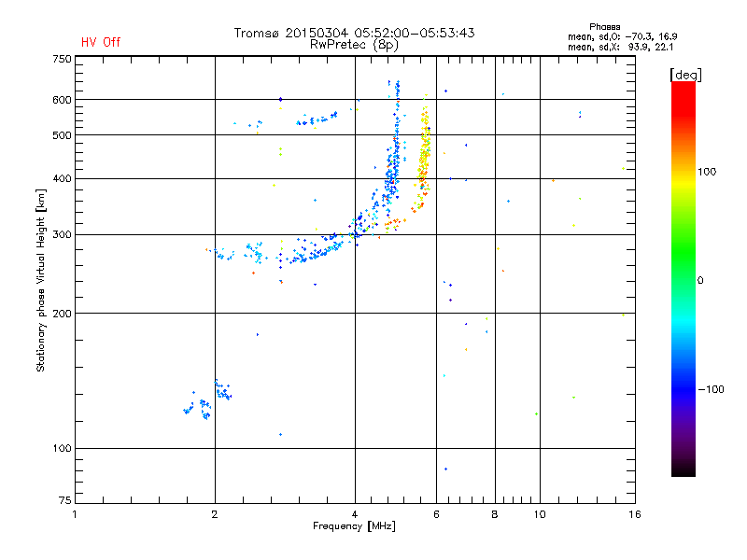The image size is (747, 560).
Task: Click the colorbar tick label '100'
Action: [707, 172]
